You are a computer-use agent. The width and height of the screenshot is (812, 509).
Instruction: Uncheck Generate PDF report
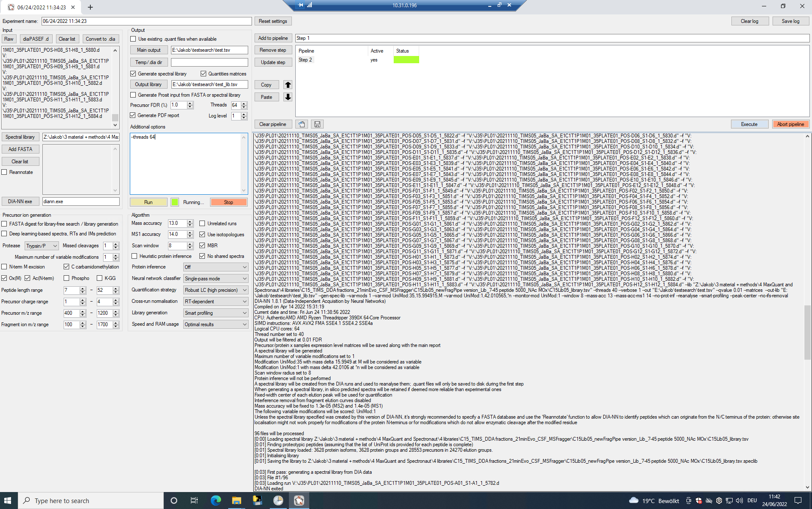133,115
